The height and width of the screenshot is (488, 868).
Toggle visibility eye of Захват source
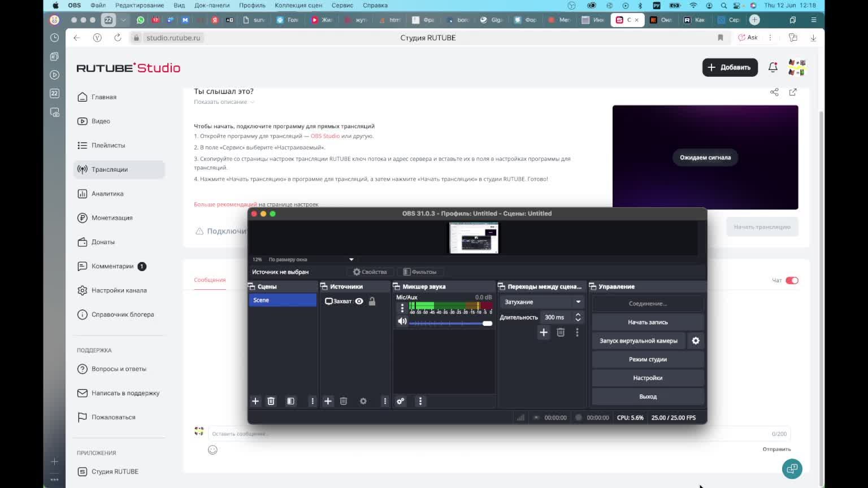(x=359, y=301)
